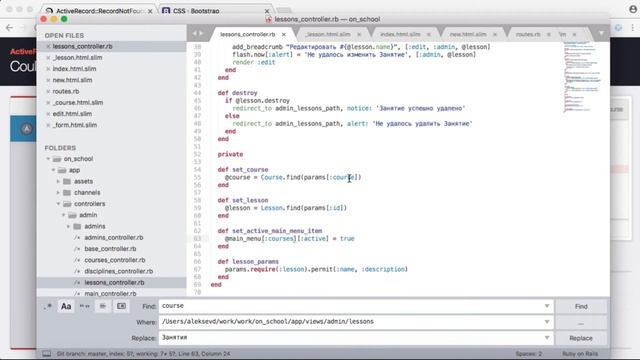Click the Replace button
Screen dimensions: 640x360
(581, 338)
